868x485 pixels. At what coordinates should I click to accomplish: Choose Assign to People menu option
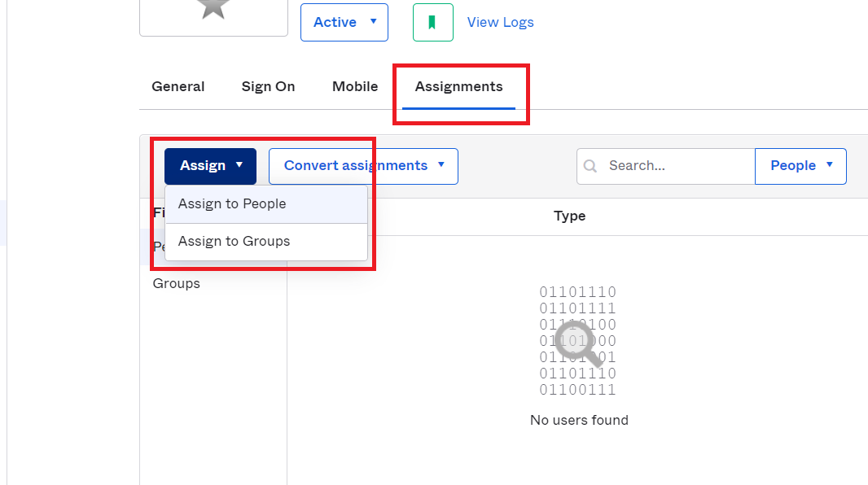[x=266, y=204]
